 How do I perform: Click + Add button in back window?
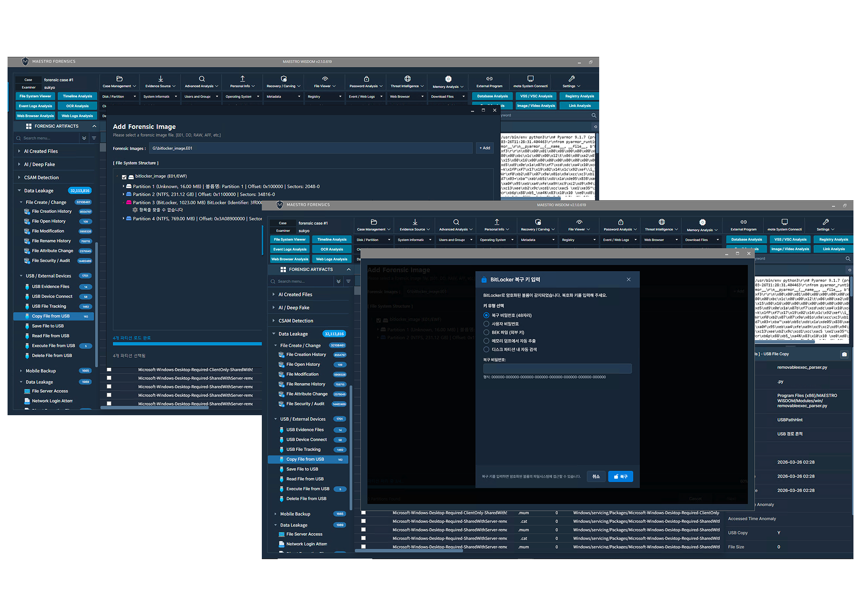point(484,148)
